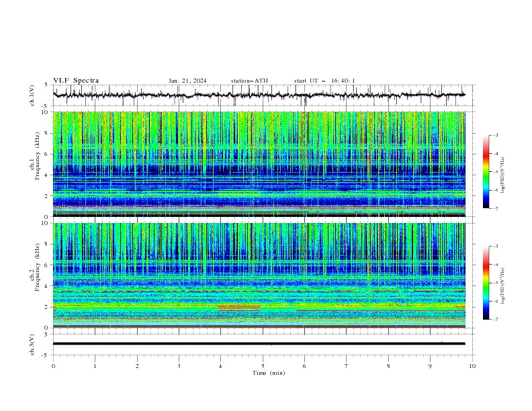Click time axis tick label "5"
The height and width of the screenshot is (411, 532).
click(x=263, y=366)
